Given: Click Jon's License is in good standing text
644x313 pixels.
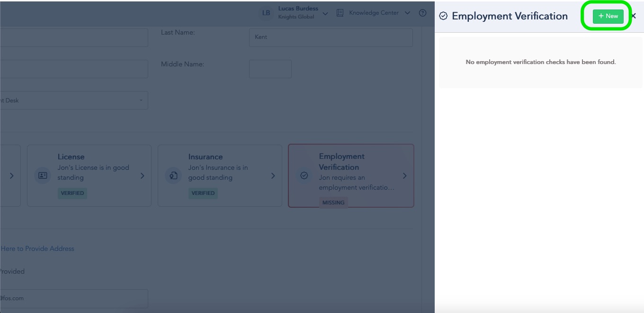Looking at the screenshot, I should [x=93, y=173].
